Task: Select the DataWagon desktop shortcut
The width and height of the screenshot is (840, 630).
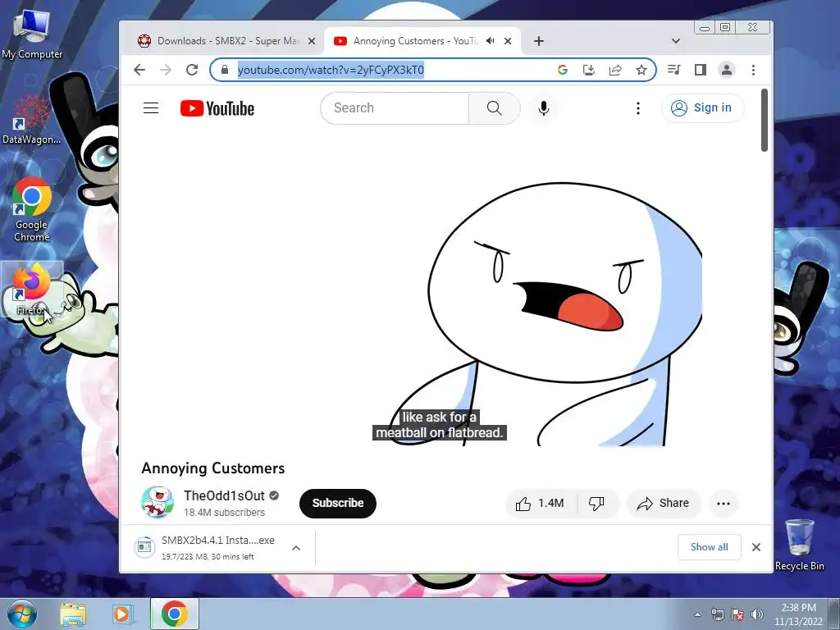Action: point(32,120)
